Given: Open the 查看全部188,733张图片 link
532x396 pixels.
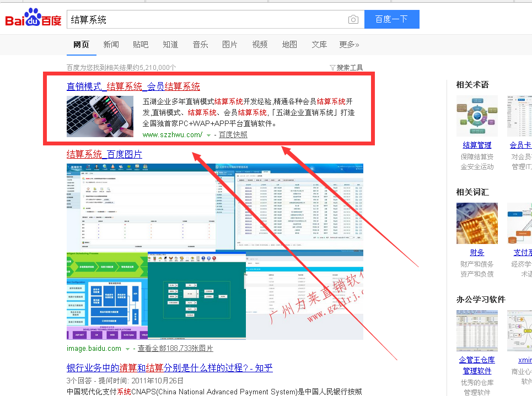Looking at the screenshot, I should click(175, 348).
